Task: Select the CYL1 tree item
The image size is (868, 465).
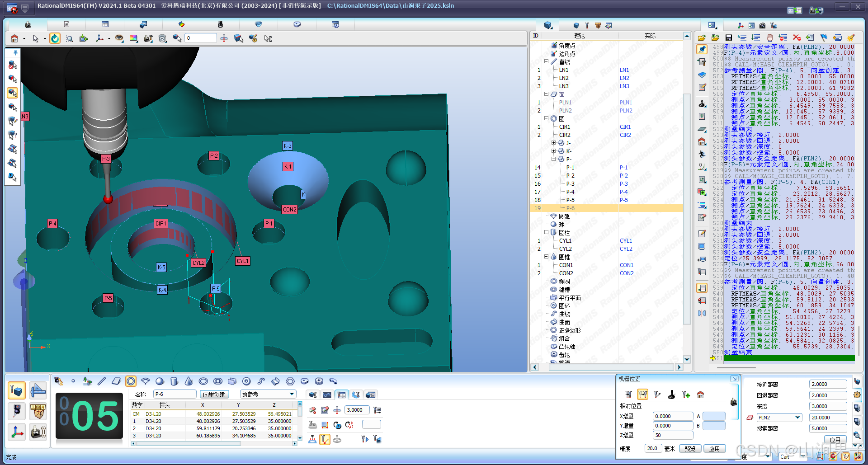Action: point(565,241)
